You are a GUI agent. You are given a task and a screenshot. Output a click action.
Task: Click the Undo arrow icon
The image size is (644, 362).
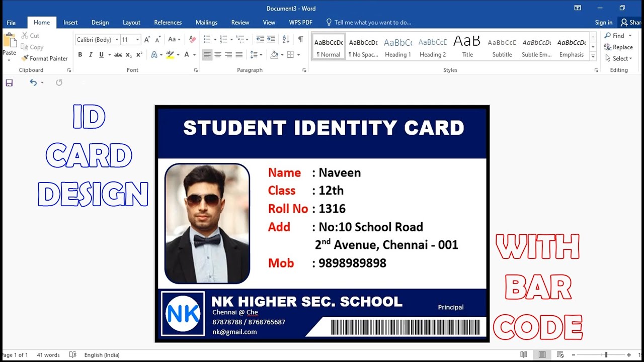(x=33, y=82)
